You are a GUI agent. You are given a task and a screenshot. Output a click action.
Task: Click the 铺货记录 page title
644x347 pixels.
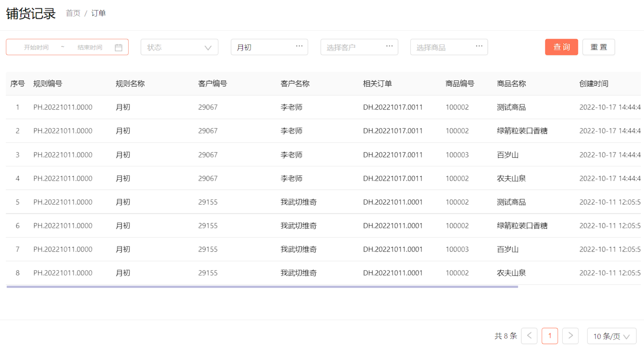(31, 14)
